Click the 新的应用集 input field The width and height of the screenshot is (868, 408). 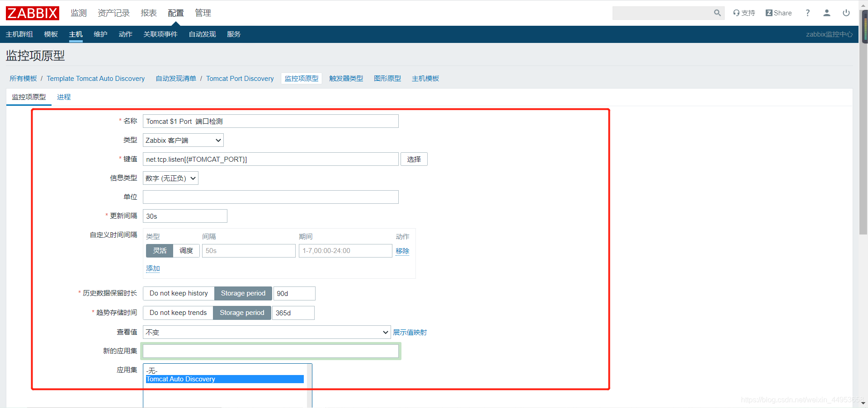tap(271, 351)
